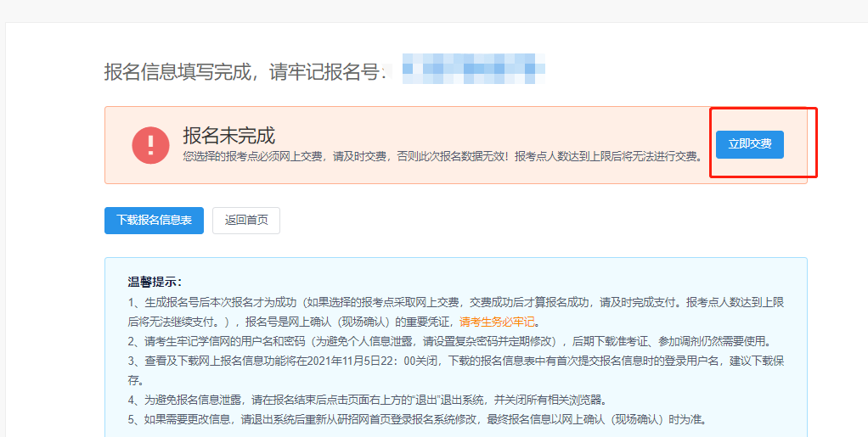Click the blurred registration number

click(472, 69)
